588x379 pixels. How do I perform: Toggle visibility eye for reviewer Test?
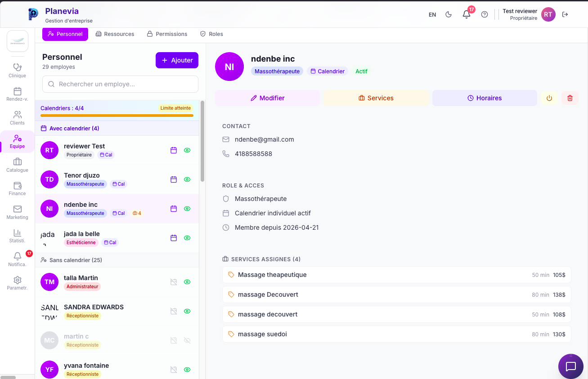(x=187, y=150)
